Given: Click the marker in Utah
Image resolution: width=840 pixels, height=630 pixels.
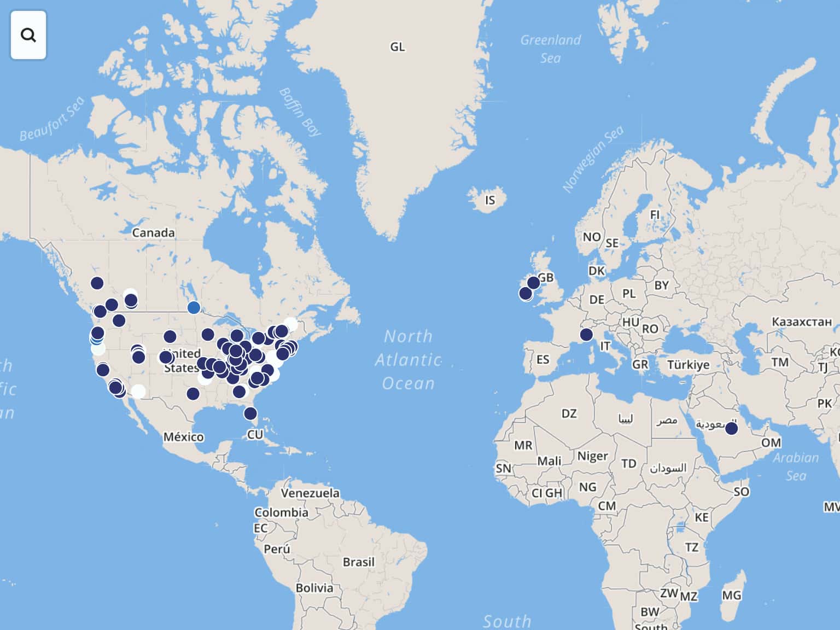Looking at the screenshot, I should [139, 357].
